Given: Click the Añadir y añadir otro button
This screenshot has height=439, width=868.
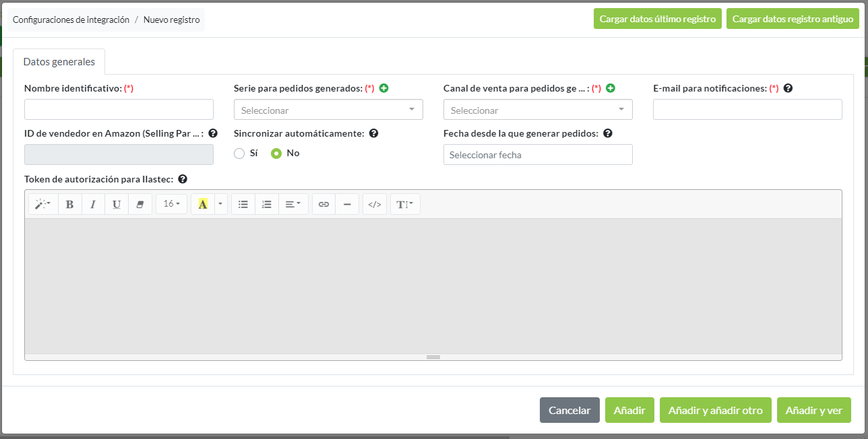Looking at the screenshot, I should (715, 410).
